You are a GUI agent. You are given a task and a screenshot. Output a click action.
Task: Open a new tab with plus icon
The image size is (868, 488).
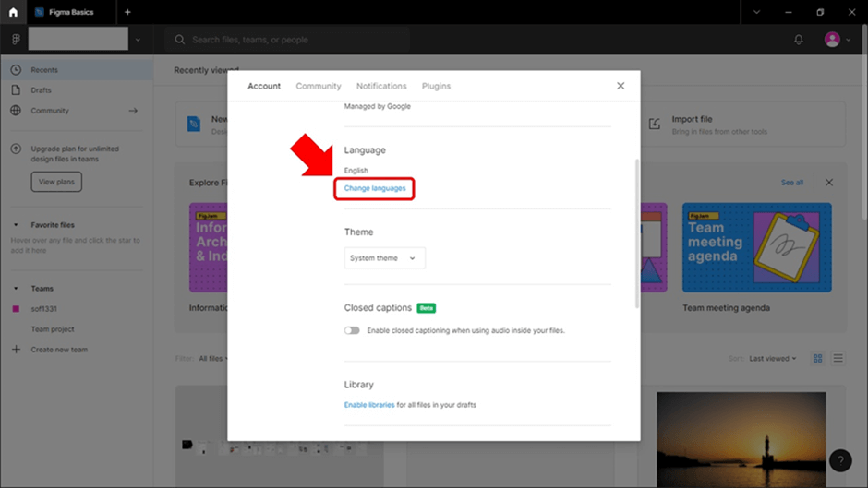127,12
